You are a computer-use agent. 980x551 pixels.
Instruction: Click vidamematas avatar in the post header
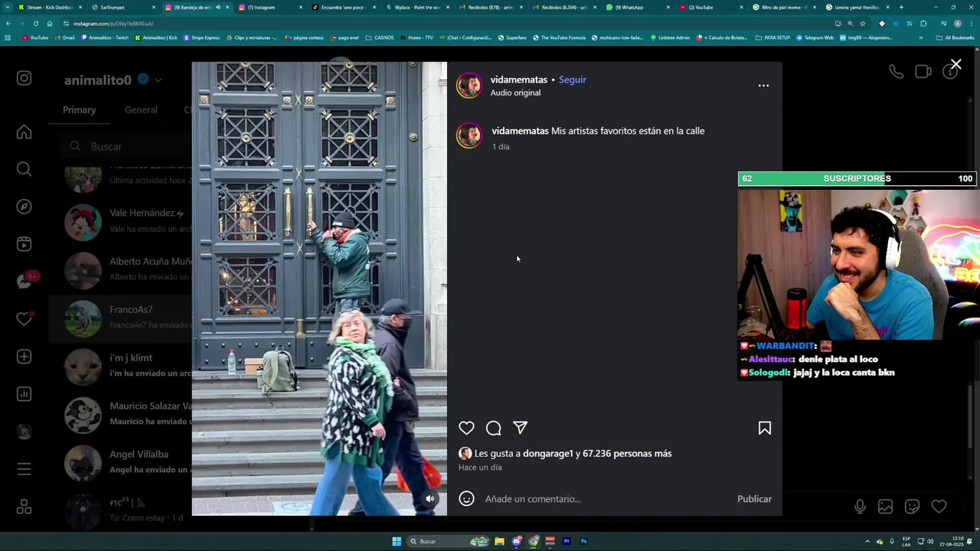pyautogui.click(x=469, y=86)
